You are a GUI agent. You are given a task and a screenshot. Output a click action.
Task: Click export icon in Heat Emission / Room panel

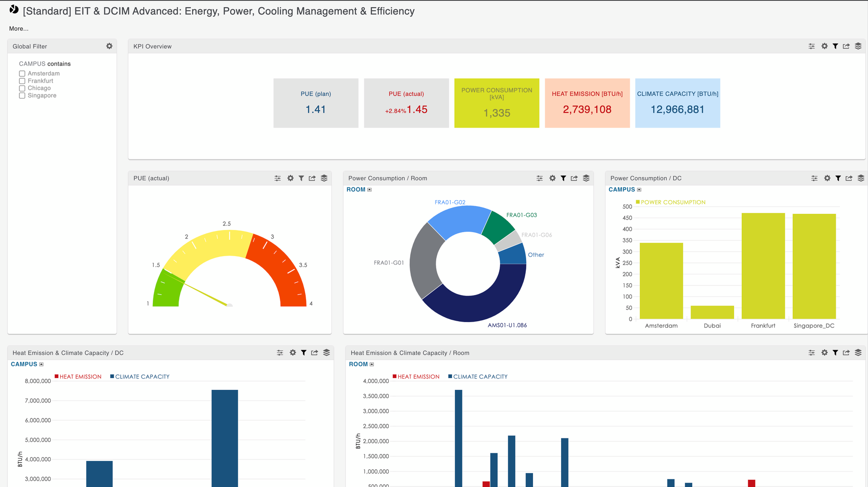tap(846, 353)
